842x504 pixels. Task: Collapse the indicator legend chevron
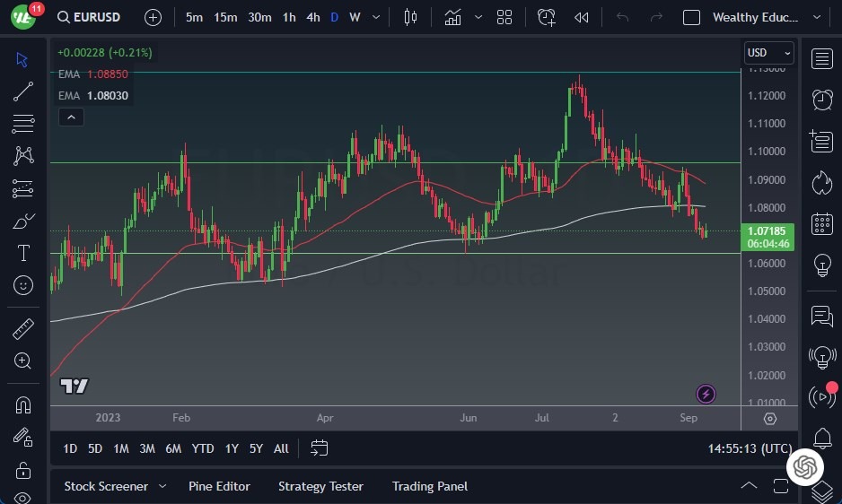click(x=70, y=117)
